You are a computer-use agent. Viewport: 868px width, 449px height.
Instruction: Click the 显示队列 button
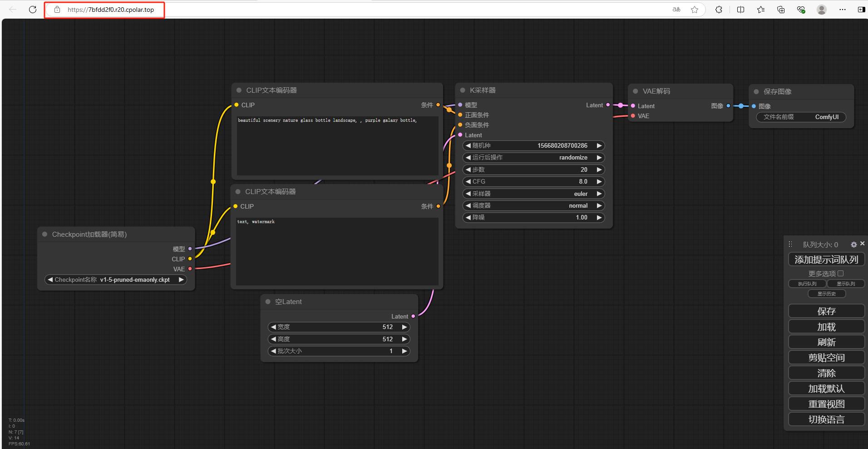(x=846, y=284)
